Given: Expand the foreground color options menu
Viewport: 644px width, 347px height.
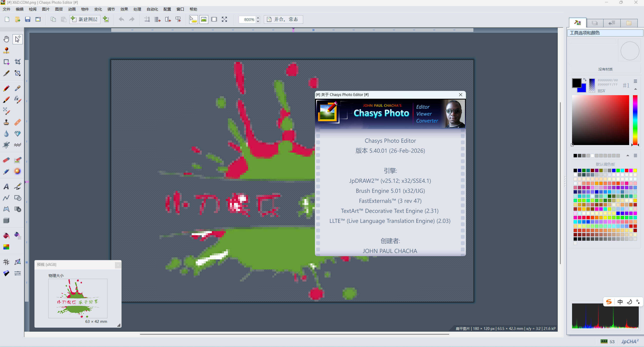Looking at the screenshot, I should [636, 81].
